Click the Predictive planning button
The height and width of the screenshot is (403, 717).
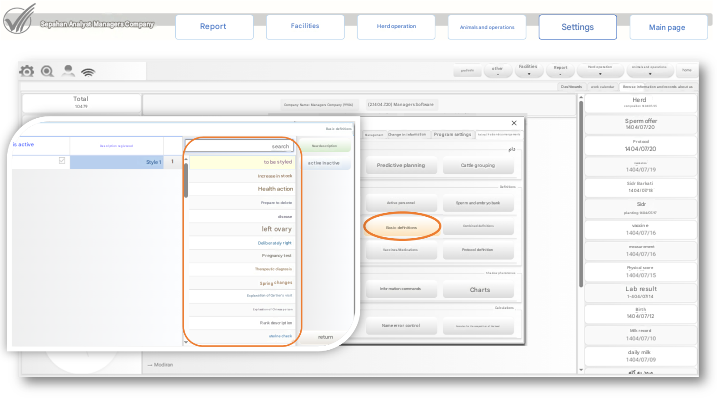401,165
